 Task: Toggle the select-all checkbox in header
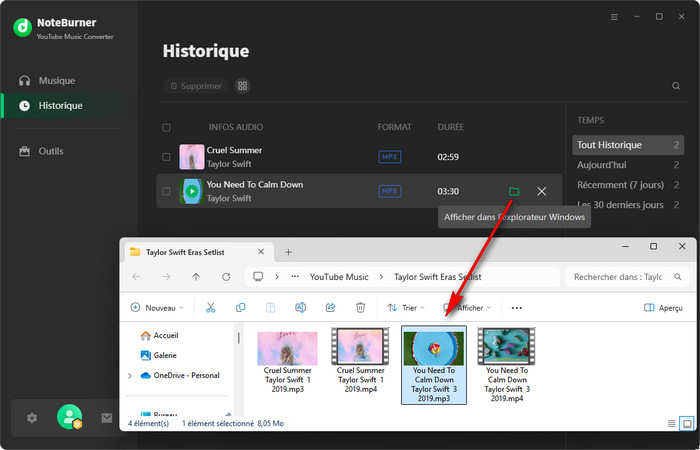coord(166,128)
